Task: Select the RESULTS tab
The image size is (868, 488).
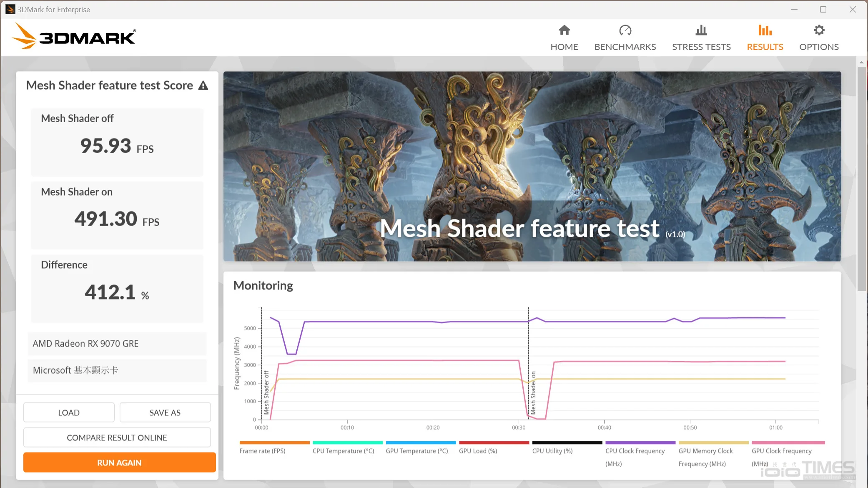Action: (765, 38)
